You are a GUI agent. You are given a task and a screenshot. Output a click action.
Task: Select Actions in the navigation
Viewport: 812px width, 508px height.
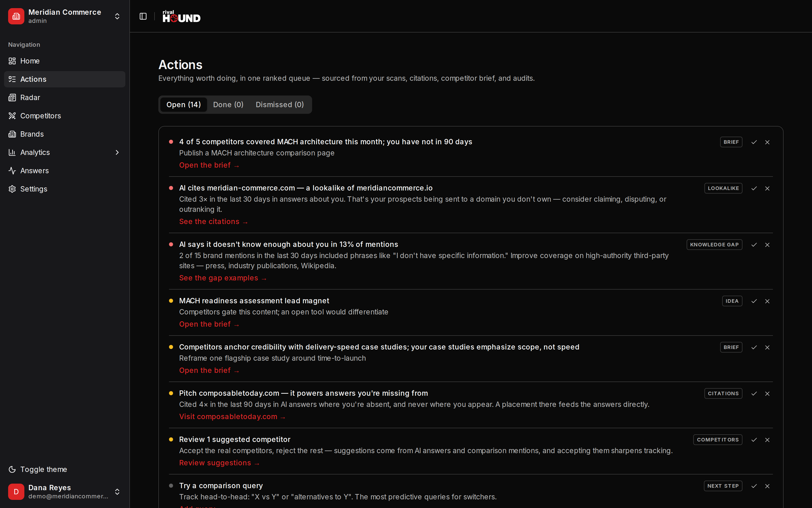tap(64, 79)
